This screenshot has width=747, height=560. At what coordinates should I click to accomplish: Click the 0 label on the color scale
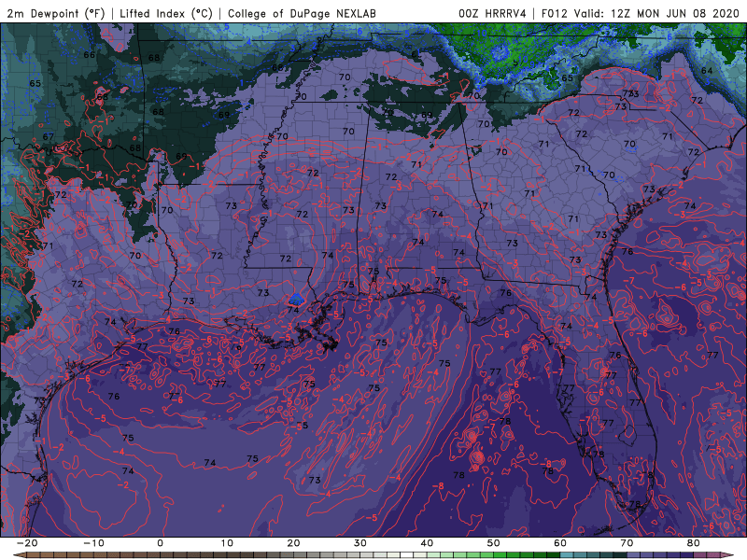[160, 543]
